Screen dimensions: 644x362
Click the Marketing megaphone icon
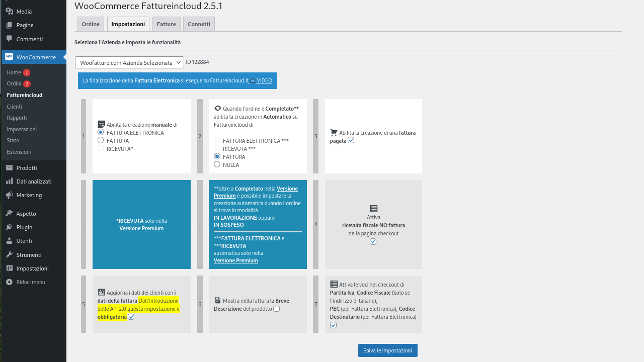[9, 195]
